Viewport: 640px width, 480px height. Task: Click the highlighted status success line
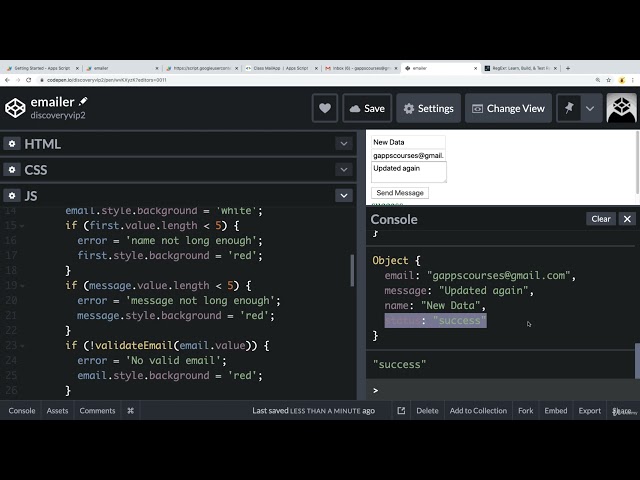pyautogui.click(x=436, y=320)
